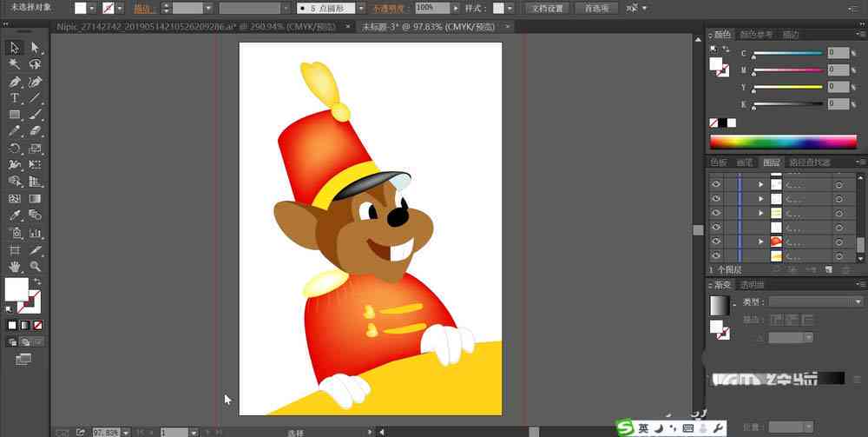
Task: Expand the red hat sublayer triangle
Action: point(760,242)
